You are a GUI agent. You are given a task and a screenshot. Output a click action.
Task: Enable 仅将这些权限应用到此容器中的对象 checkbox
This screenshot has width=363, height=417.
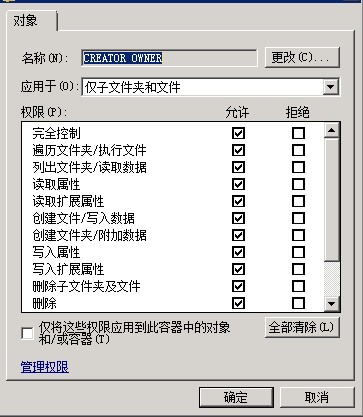(x=27, y=333)
